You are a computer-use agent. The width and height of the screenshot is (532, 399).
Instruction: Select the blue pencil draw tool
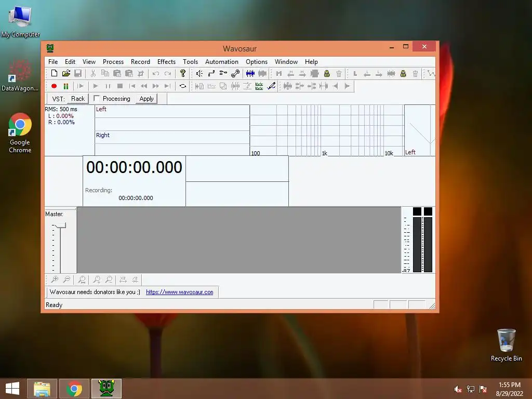point(271,86)
